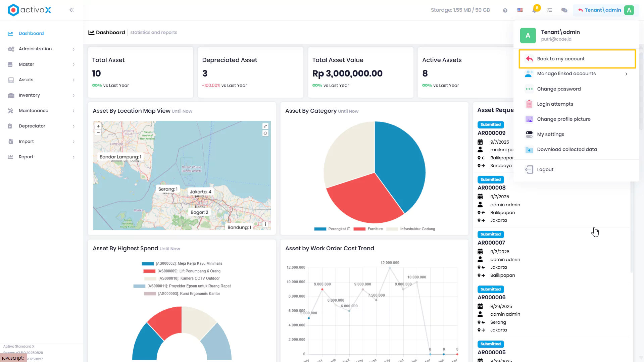Go to Dashboard in sidebar
This screenshot has height=362, width=644.
[31, 34]
